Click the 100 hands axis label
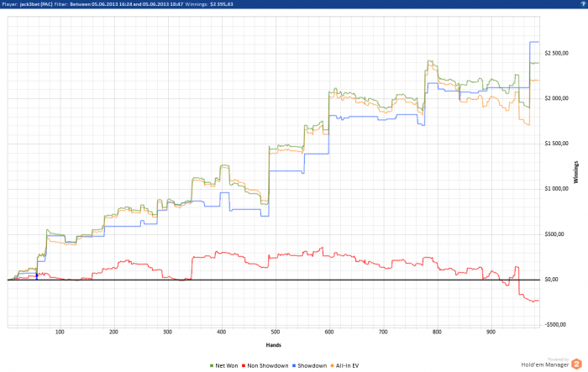588x372 pixels. pos(60,332)
